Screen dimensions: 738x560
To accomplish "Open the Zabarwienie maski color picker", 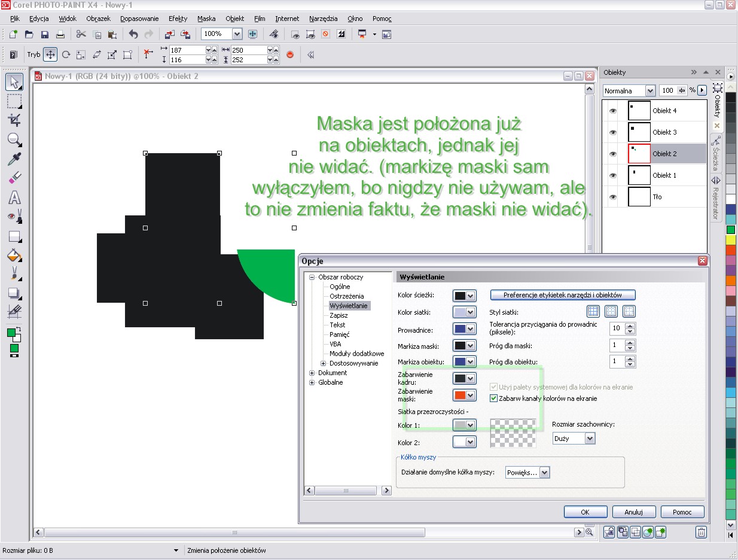I will [x=465, y=395].
